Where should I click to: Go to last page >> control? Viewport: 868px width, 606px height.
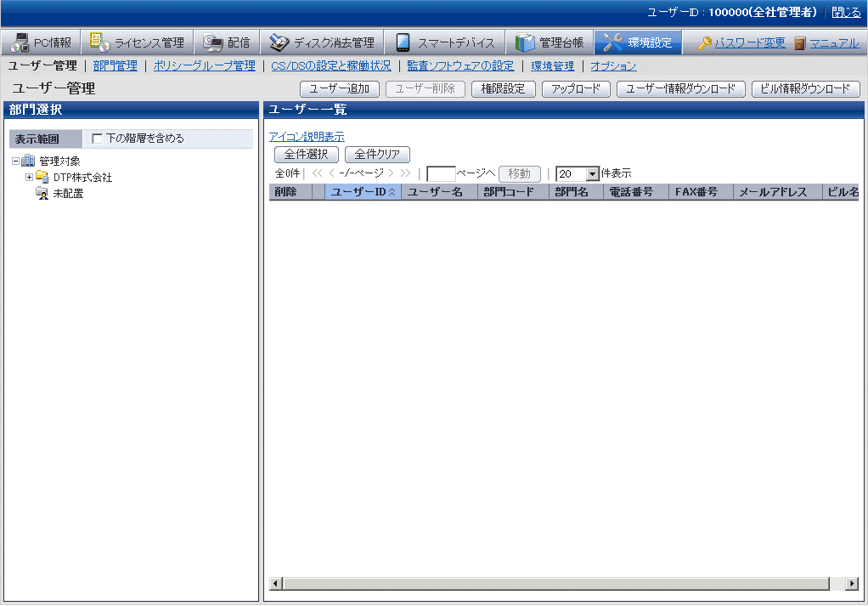405,173
